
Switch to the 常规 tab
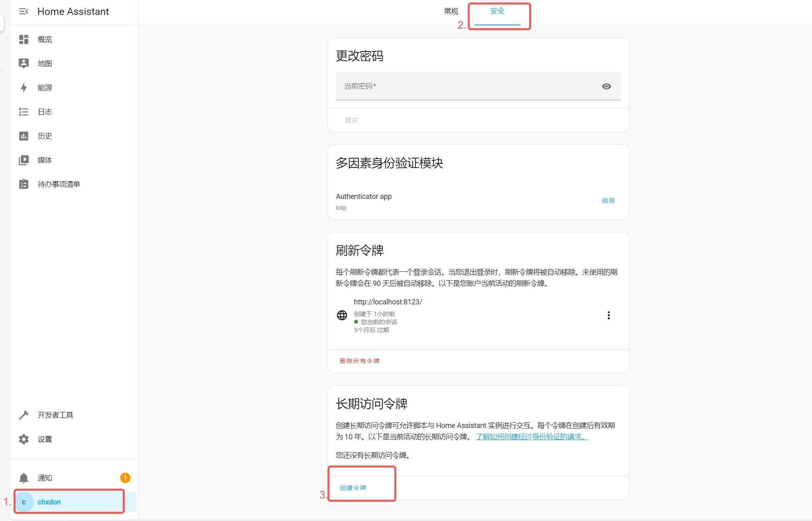pos(451,12)
